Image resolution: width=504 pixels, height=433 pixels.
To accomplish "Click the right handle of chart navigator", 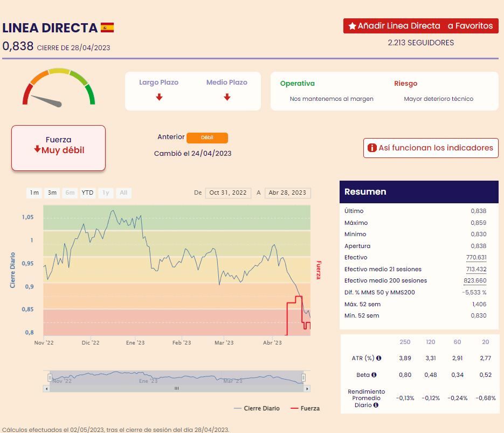I will [303, 377].
